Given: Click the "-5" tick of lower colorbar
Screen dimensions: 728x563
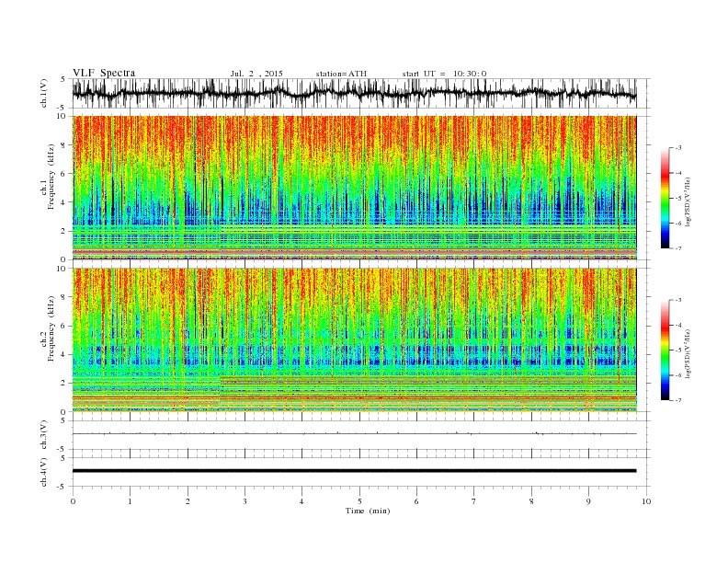Looking at the screenshot, I should pos(678,350).
